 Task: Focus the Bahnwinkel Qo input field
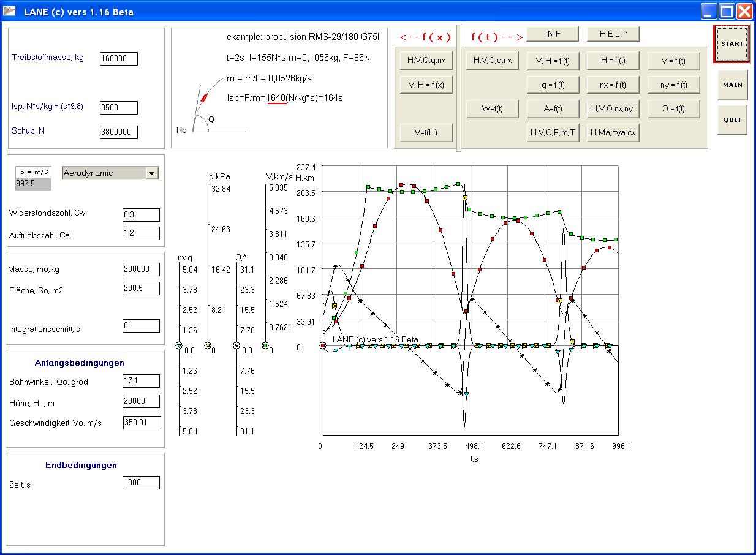141,382
